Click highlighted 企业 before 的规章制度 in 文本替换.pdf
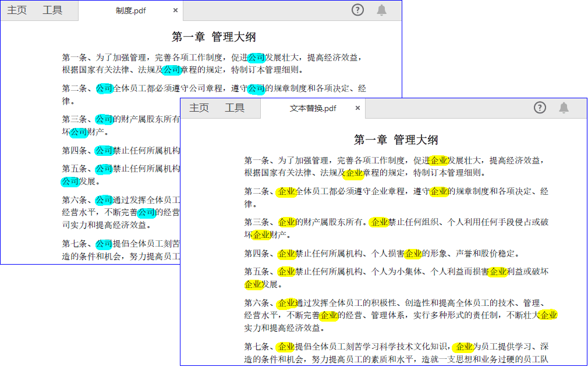 tap(439, 192)
